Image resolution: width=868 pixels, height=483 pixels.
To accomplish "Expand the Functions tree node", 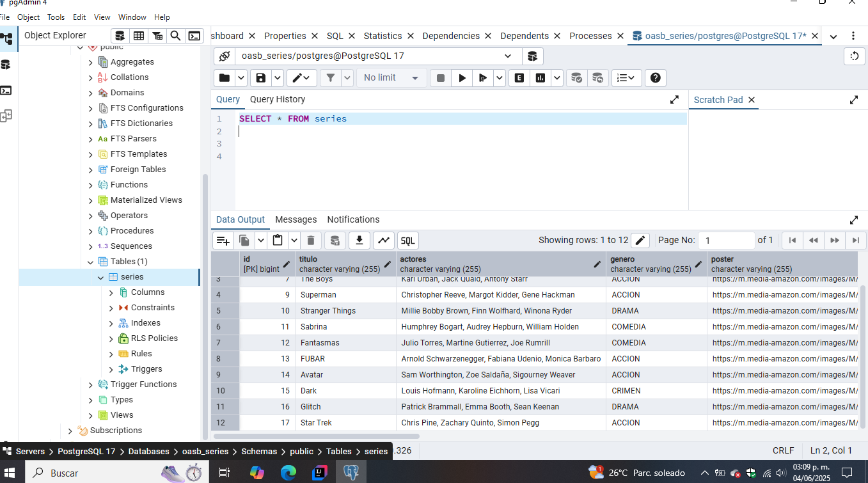I will point(90,186).
